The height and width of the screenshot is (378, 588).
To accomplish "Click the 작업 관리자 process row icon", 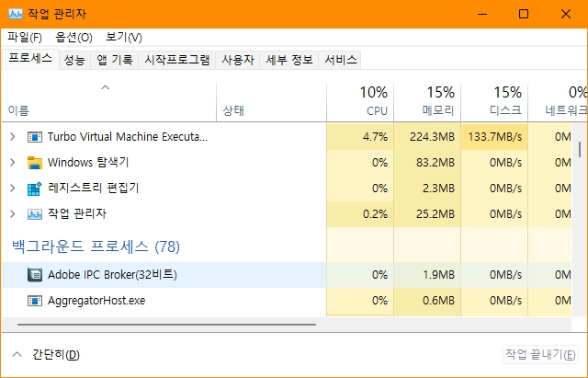I will [35, 214].
